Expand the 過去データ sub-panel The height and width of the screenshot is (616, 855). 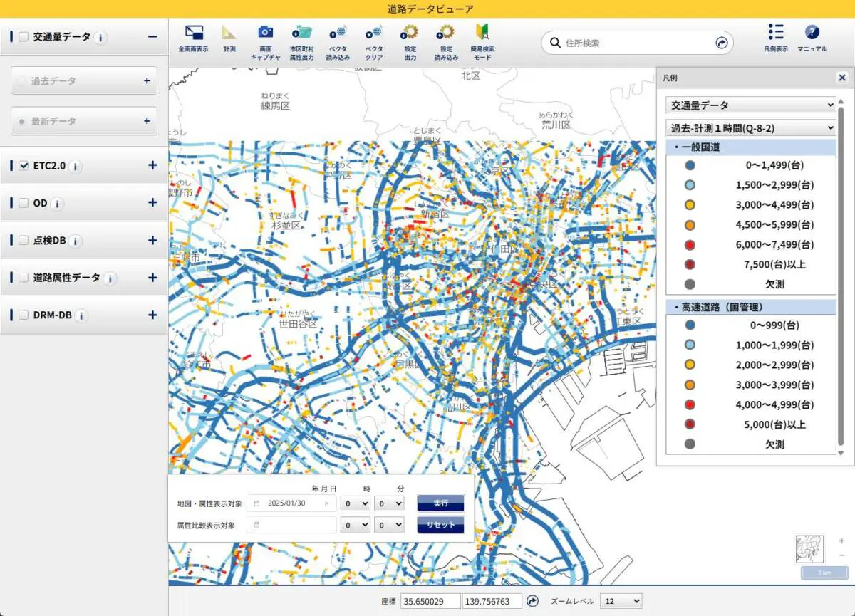147,81
